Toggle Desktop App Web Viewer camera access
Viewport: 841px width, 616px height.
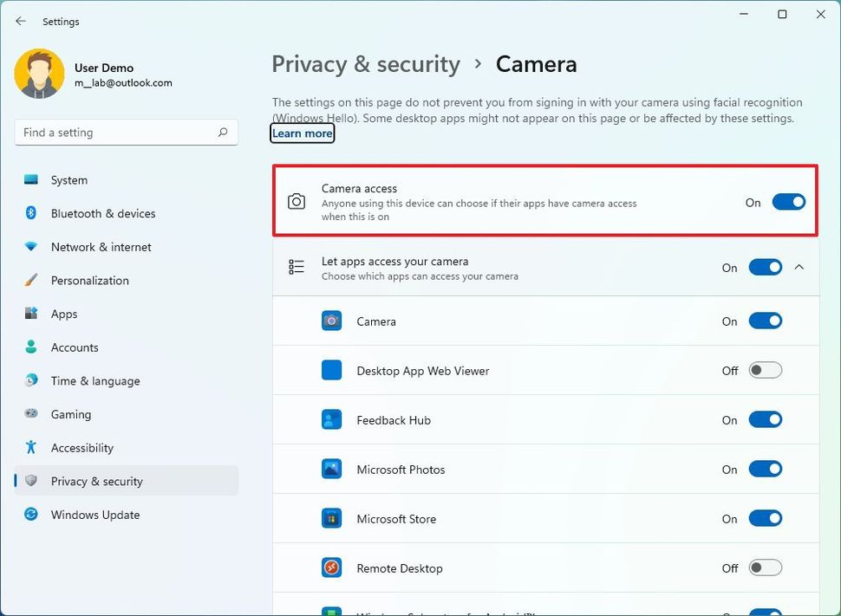(765, 370)
